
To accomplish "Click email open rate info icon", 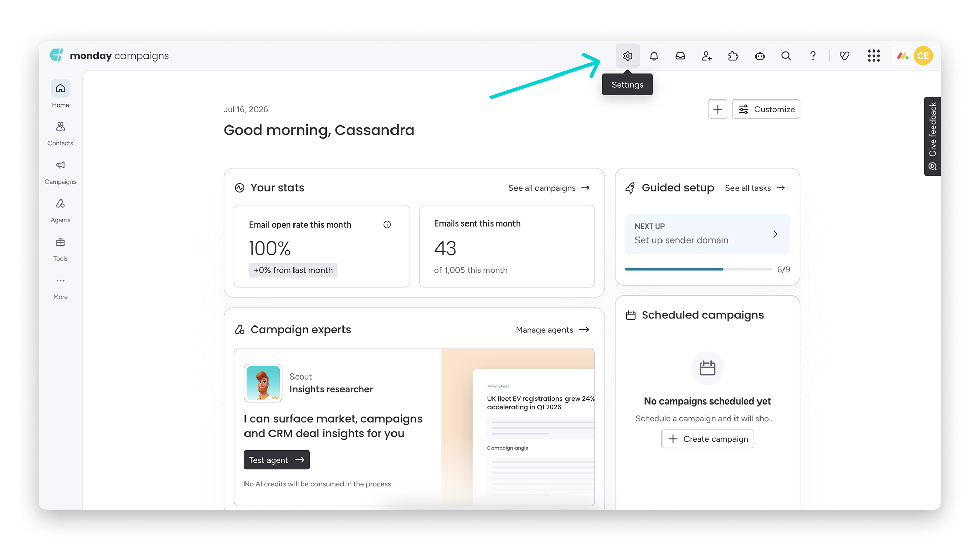I will (x=387, y=224).
